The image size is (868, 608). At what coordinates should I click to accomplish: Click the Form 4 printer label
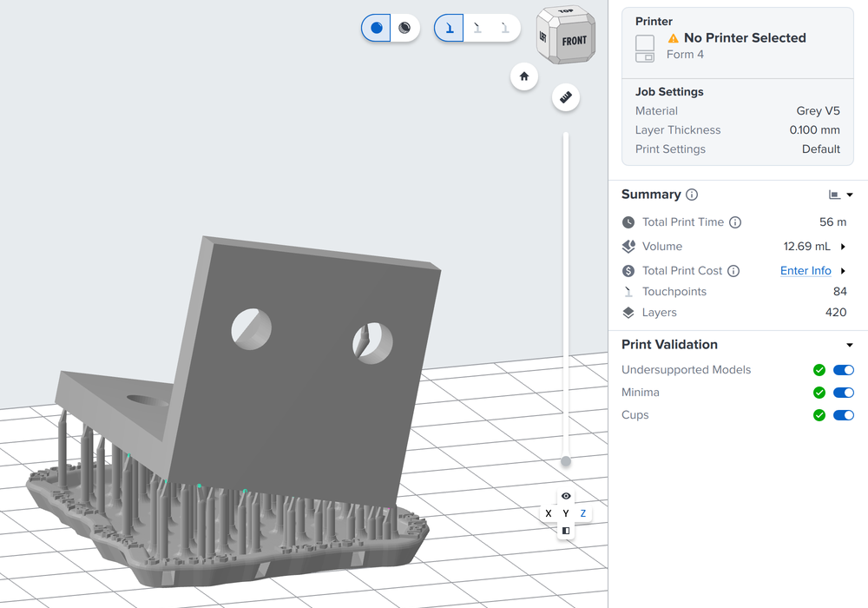(x=685, y=54)
